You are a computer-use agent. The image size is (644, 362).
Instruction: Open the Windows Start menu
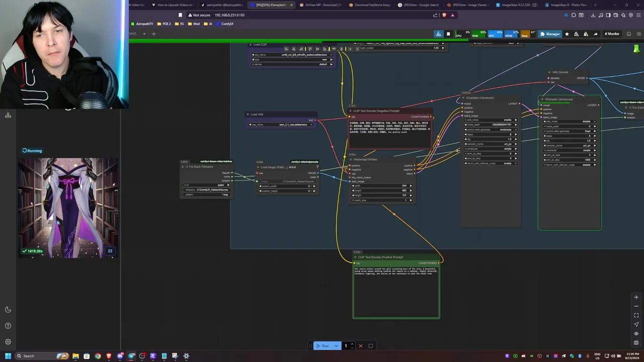coord(8,356)
